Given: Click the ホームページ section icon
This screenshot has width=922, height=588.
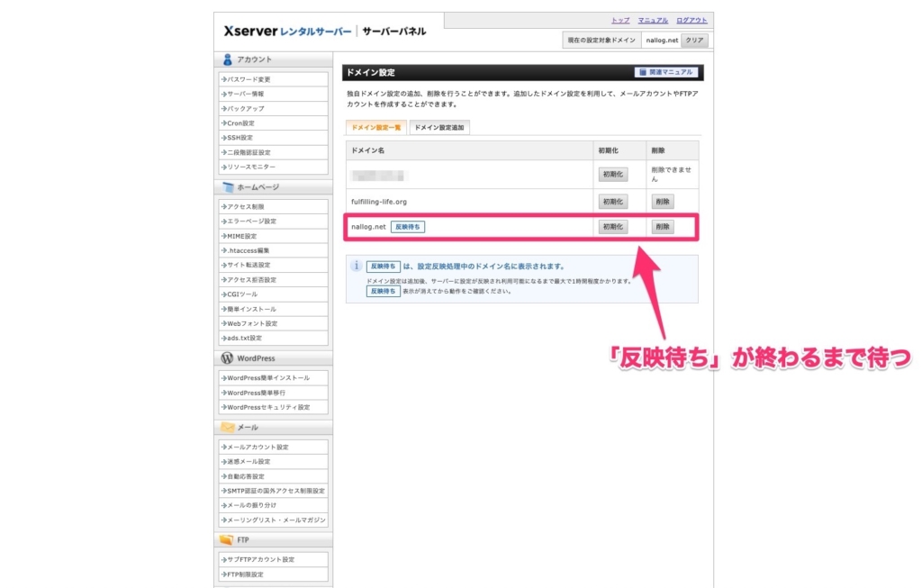Looking at the screenshot, I should click(227, 187).
